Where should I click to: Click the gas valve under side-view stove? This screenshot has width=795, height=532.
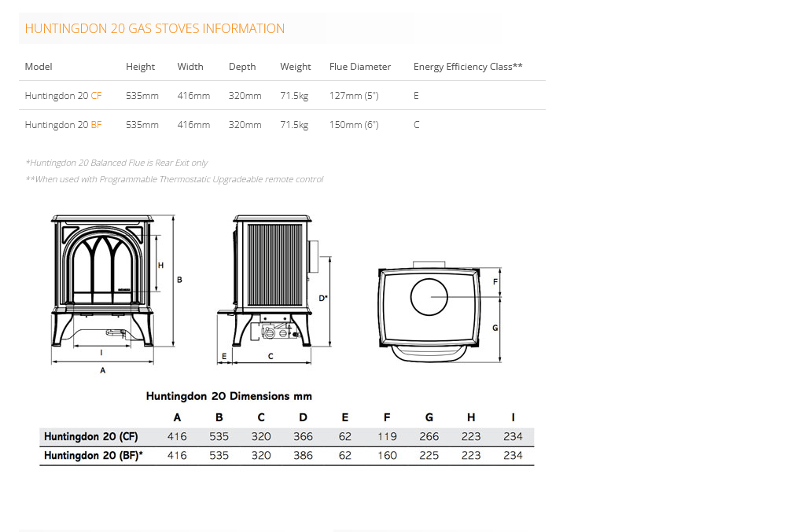[274, 332]
